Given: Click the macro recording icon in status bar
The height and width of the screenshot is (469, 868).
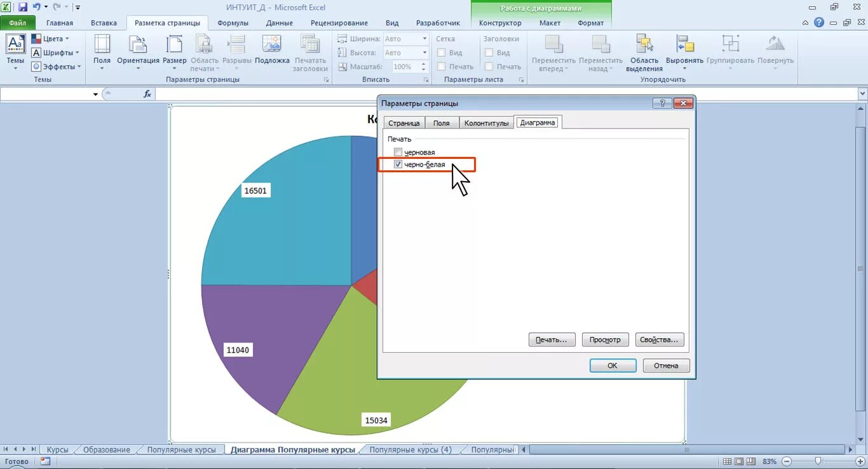Looking at the screenshot, I should pos(46,461).
